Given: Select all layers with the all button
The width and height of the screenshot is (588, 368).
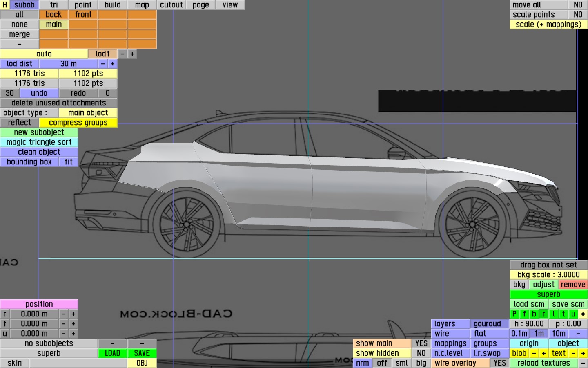Looking at the screenshot, I should (20, 15).
